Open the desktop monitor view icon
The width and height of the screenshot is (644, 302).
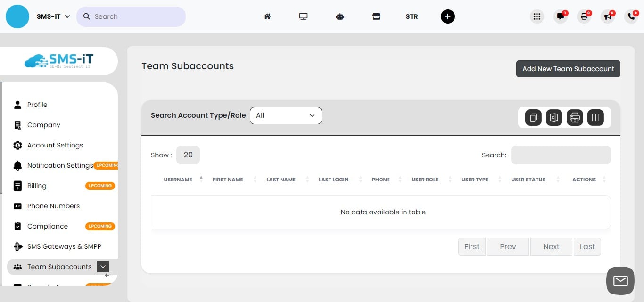[303, 16]
